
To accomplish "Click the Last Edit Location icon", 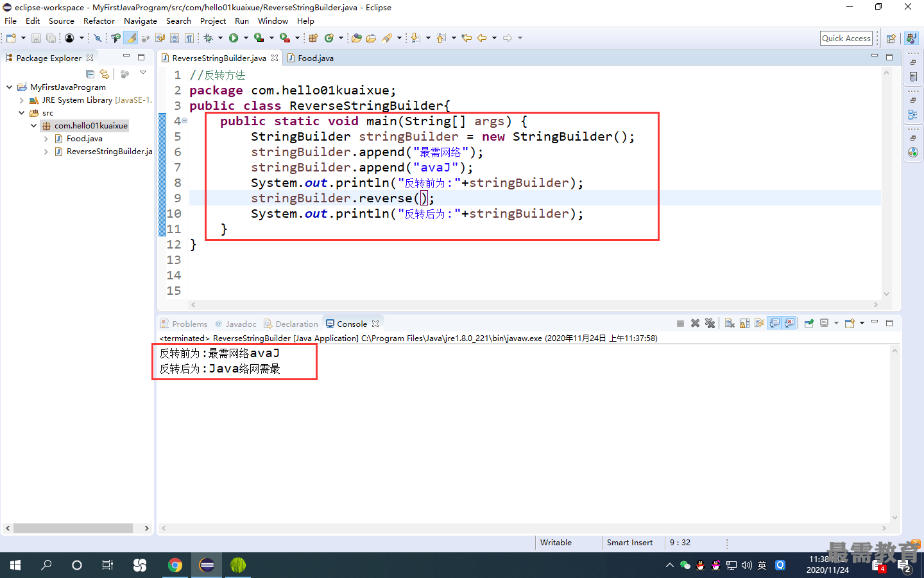I will coord(466,38).
